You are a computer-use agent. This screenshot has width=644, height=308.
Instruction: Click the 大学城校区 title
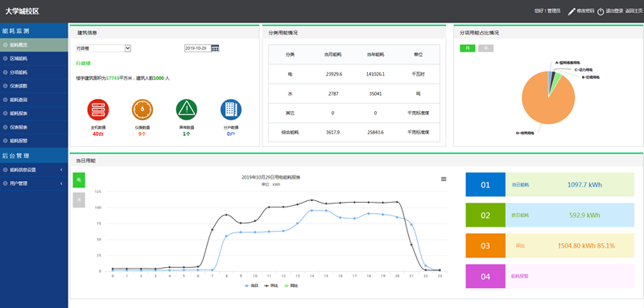pos(23,11)
